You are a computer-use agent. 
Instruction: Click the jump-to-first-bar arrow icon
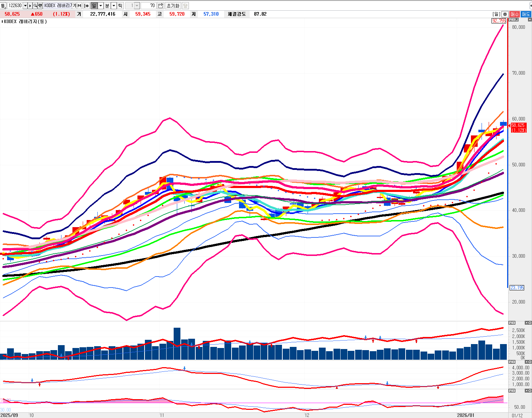pos(86,6)
